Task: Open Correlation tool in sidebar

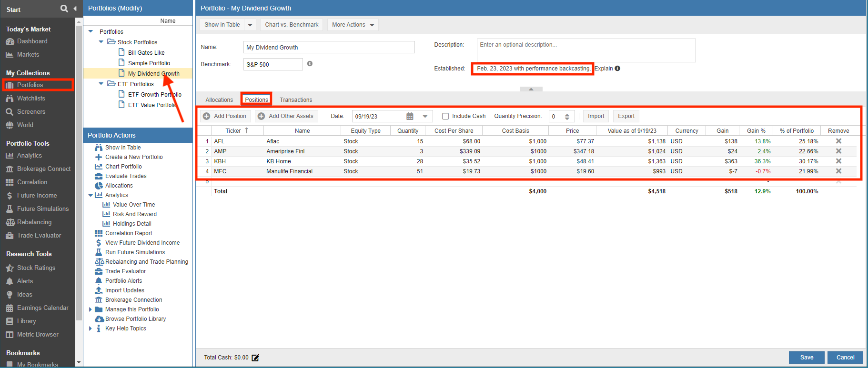Action: tap(32, 182)
